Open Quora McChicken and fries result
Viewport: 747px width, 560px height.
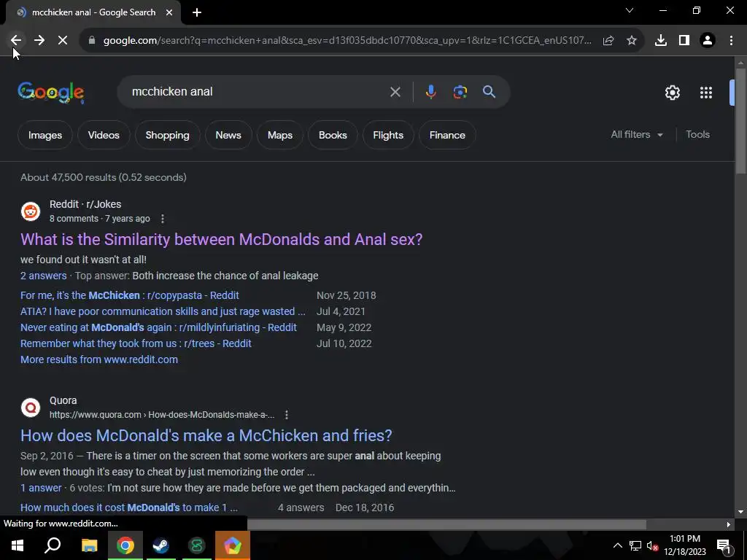206,436
